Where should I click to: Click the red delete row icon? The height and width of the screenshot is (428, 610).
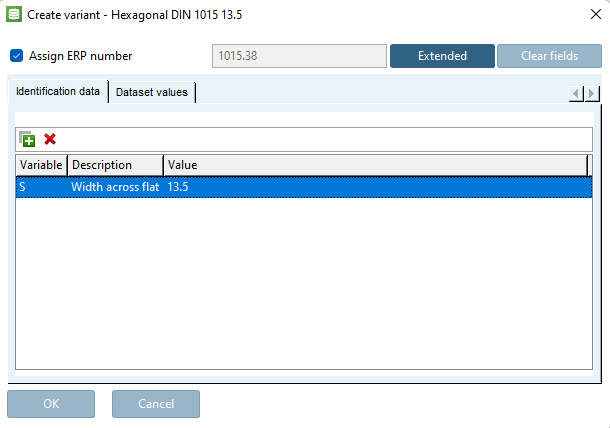(50, 139)
